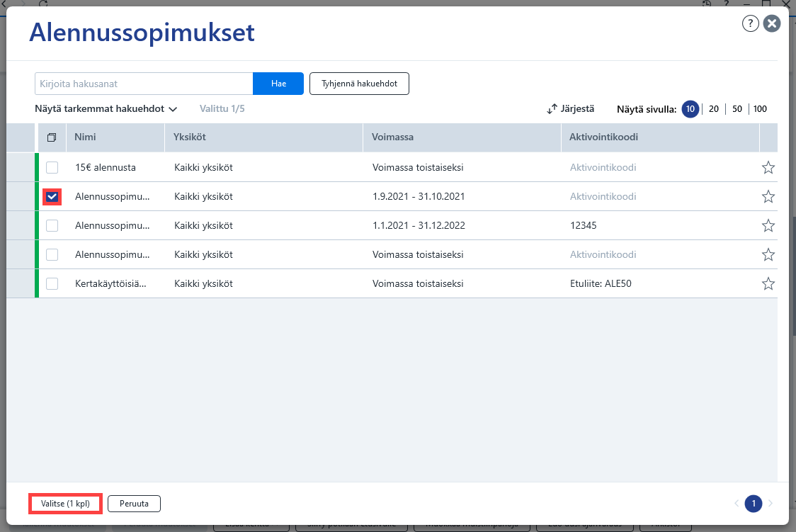Screen dimensions: 796x532
Task: Open the help question mark icon
Action: tap(750, 23)
